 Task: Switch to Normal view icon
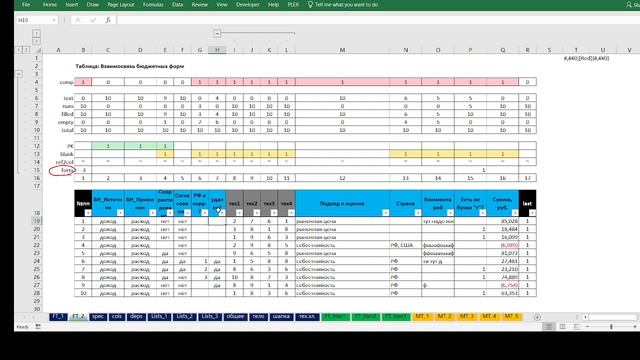tap(549, 327)
